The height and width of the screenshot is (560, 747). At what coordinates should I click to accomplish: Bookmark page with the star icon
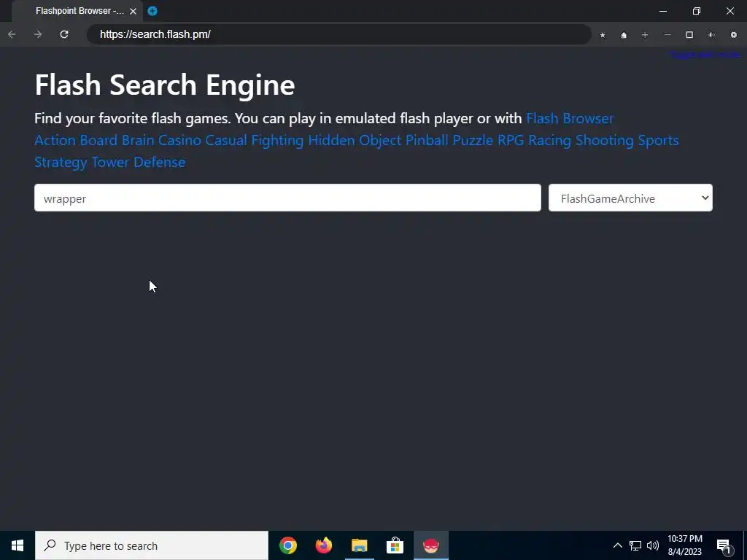(x=603, y=35)
